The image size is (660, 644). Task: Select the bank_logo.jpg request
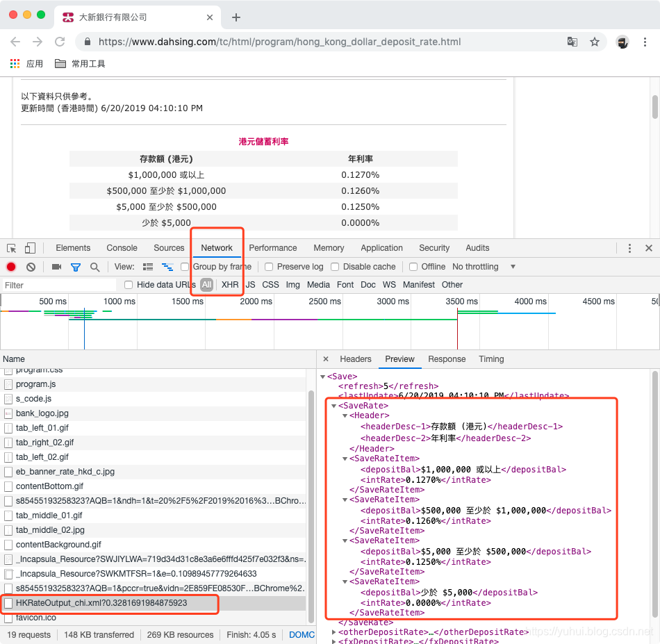[153, 413]
